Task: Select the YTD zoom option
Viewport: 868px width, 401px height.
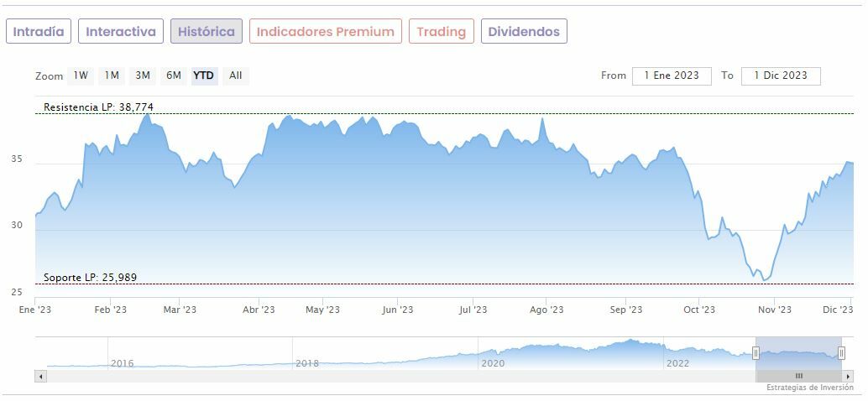Action: tap(204, 76)
